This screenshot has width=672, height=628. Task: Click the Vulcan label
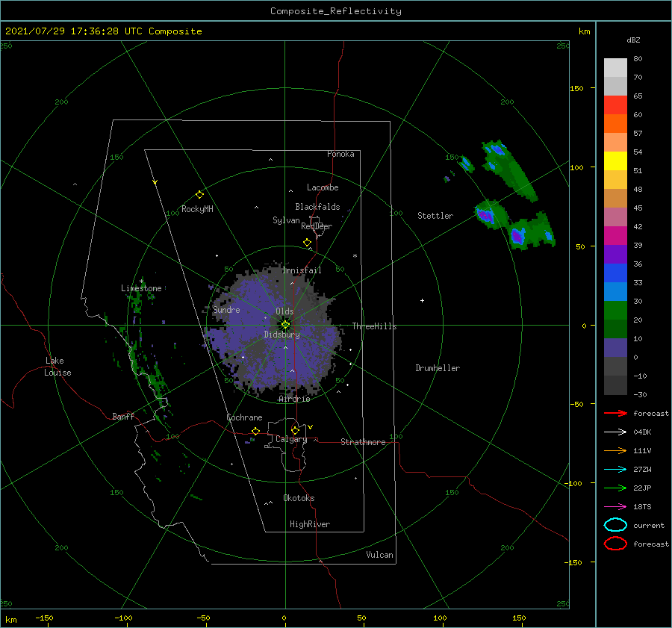[379, 555]
